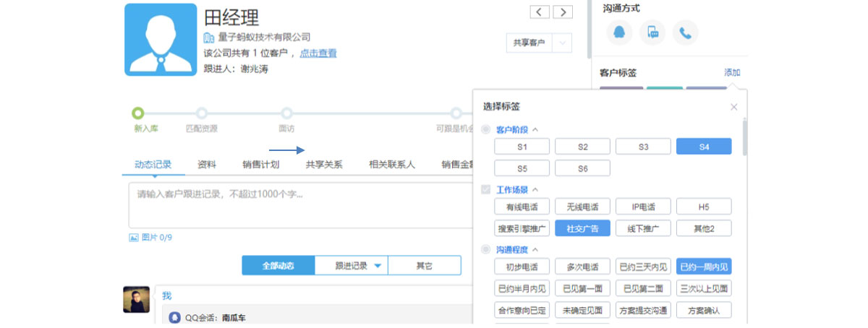Open the 共享客户 dropdown arrow

562,43
